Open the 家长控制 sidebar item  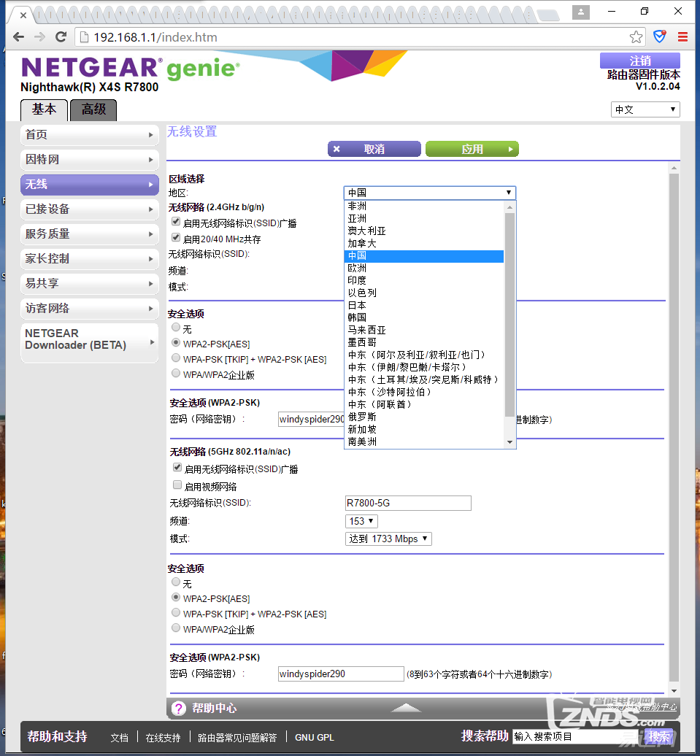tap(90, 259)
